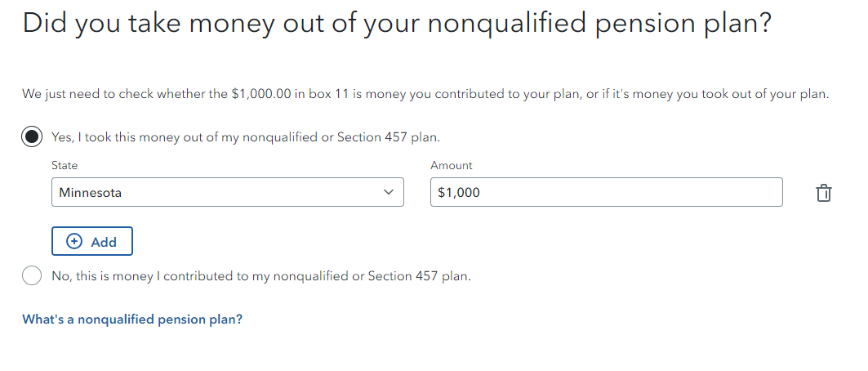Click the Minnesota text in State selector
This screenshot has height=371, width=868.
pos(91,193)
